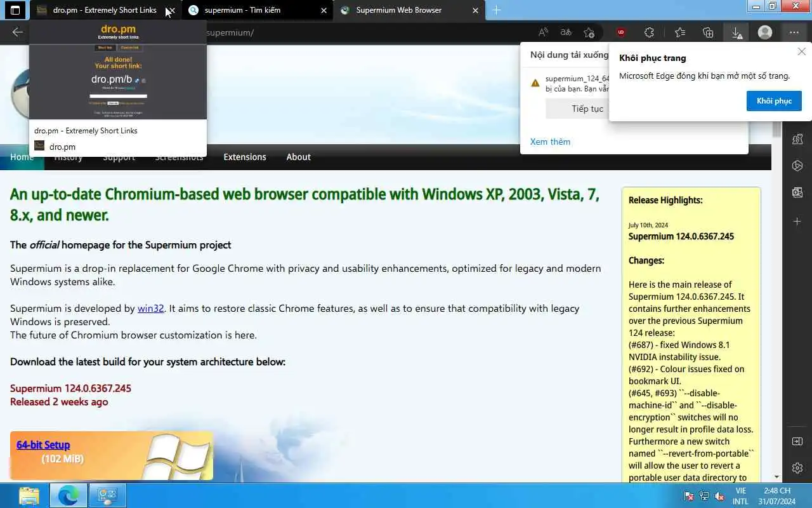The width and height of the screenshot is (812, 508).
Task: Open the Action Center flag tray icon
Action: [x=689, y=496]
